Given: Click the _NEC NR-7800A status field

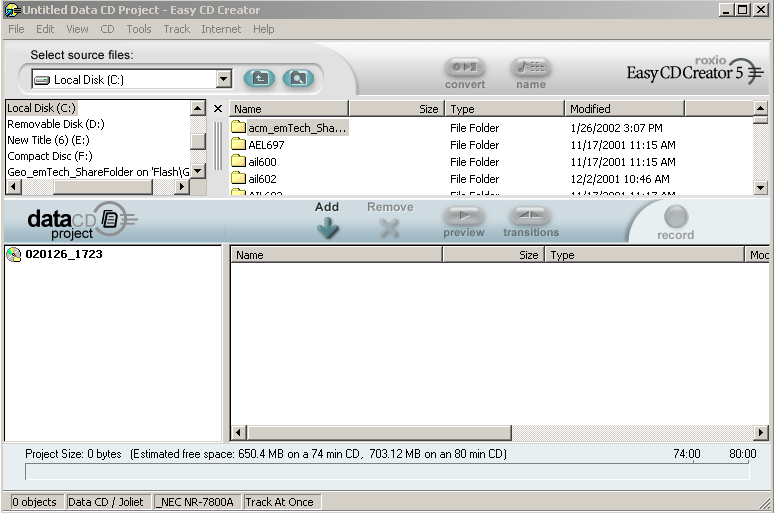Looking at the screenshot, I should pyautogui.click(x=197, y=502).
